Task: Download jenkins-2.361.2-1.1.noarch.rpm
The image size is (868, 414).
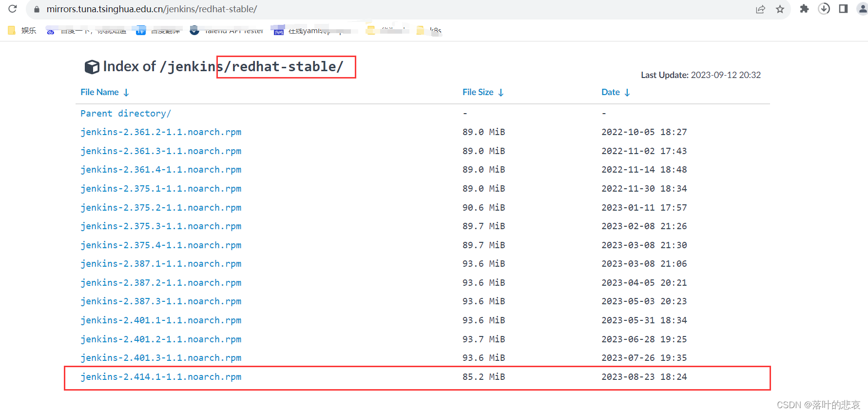Action: [x=161, y=132]
